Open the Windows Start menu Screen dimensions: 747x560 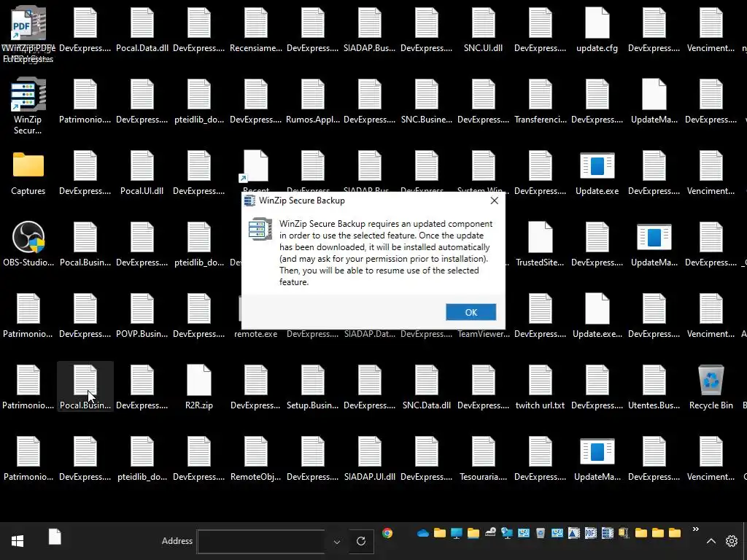click(x=18, y=541)
